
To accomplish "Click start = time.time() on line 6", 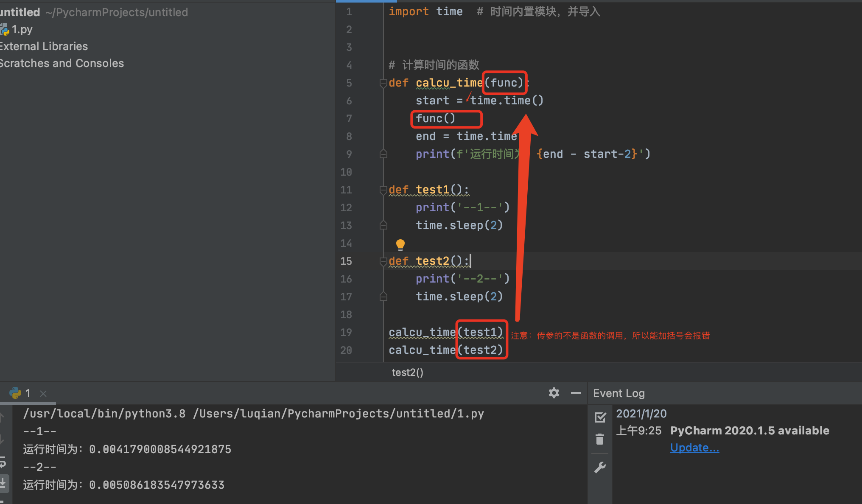I will (479, 101).
